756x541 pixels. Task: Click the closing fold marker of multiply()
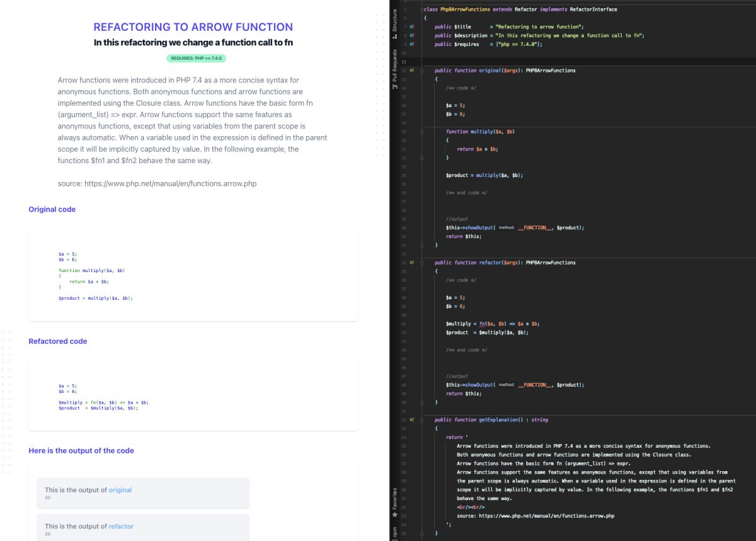point(422,157)
